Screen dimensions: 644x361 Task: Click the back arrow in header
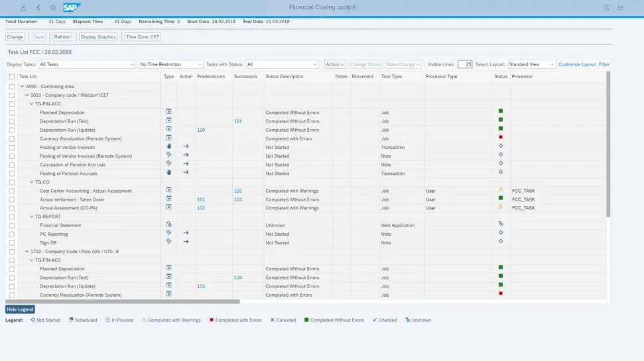(x=38, y=7)
